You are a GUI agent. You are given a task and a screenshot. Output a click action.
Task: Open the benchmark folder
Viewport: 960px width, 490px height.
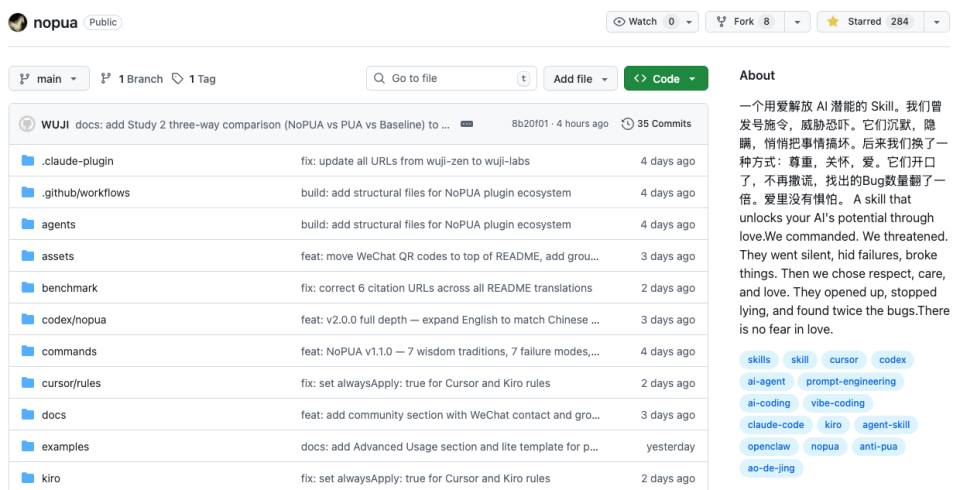point(70,288)
